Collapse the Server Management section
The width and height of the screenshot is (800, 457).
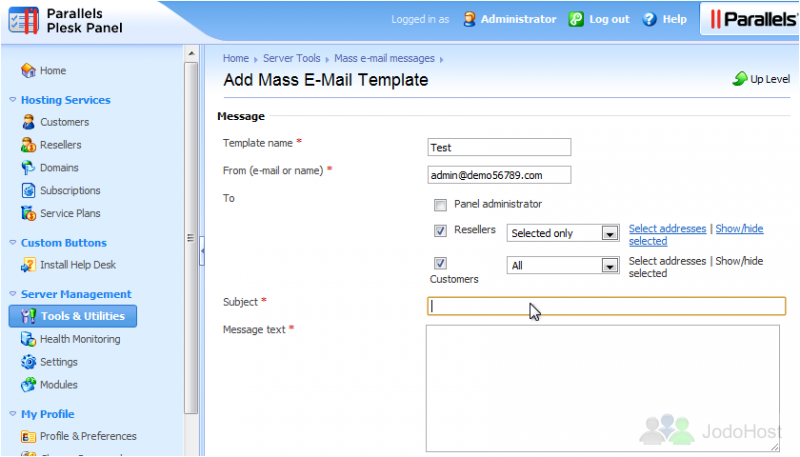tap(13, 294)
